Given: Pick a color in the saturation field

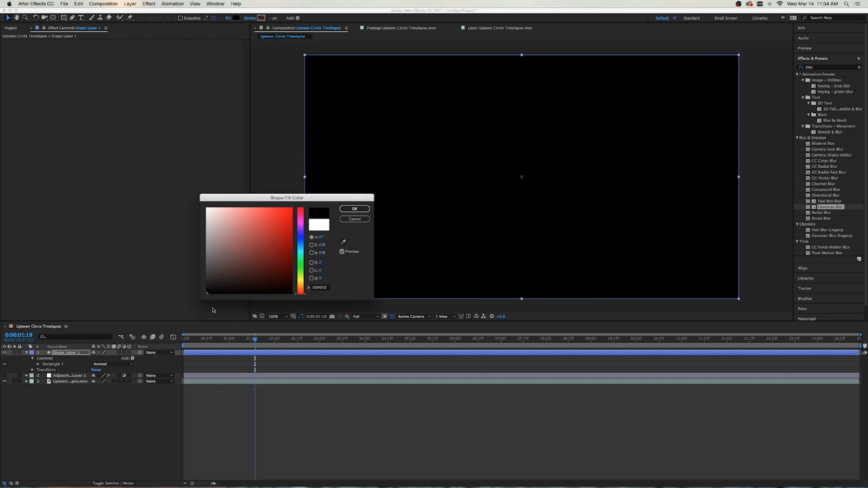Looking at the screenshot, I should [x=250, y=251].
